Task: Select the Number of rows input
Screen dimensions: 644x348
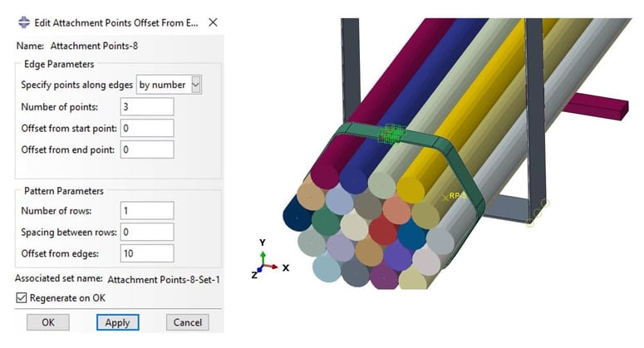Action: (147, 210)
